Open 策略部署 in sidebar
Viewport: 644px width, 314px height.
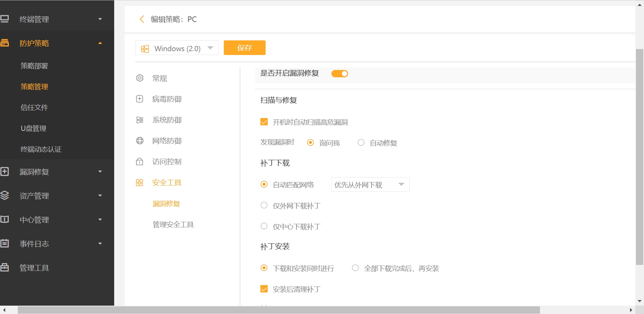pos(34,66)
